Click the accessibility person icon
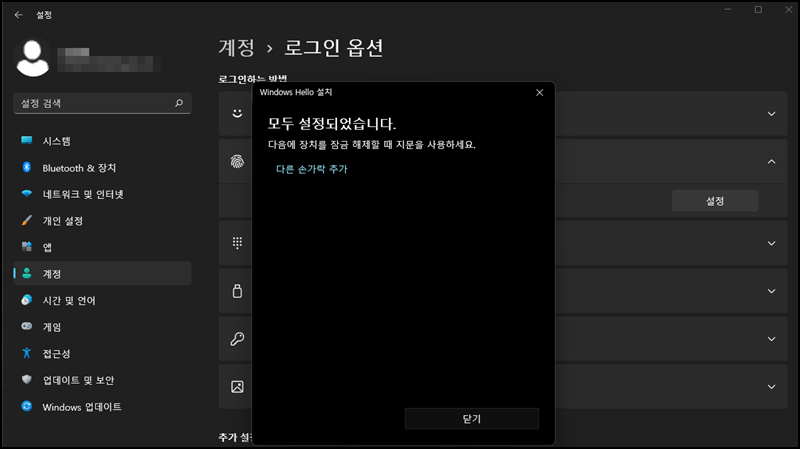 coord(27,353)
